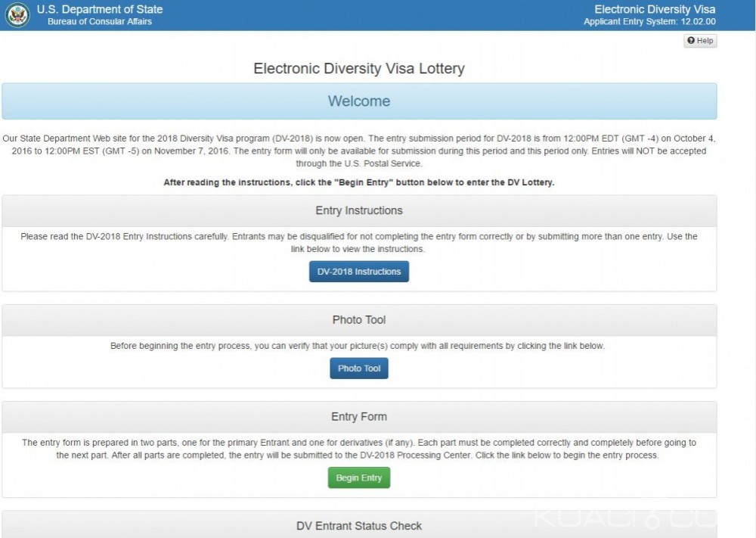Screen dimensions: 756x538
Task: Click the Electronic Diversity Visa Lottery heading
Action: tap(358, 69)
